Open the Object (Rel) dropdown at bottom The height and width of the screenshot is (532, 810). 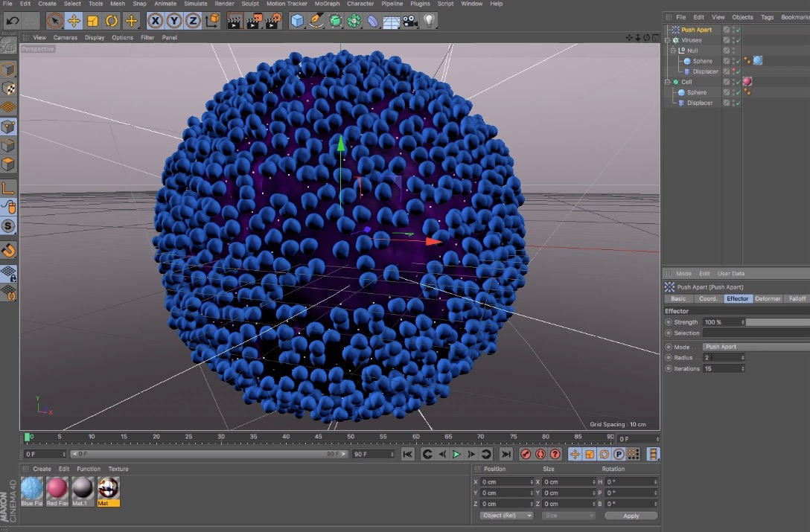point(506,515)
